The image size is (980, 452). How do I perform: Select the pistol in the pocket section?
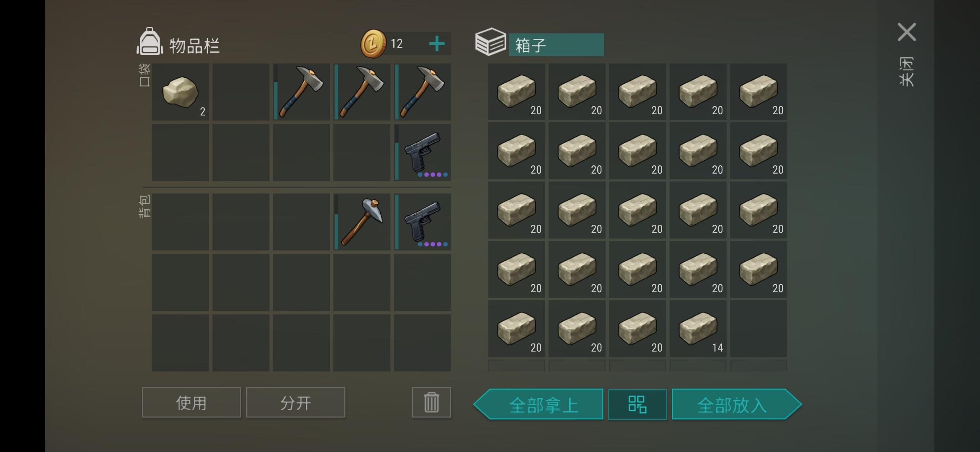(x=422, y=152)
